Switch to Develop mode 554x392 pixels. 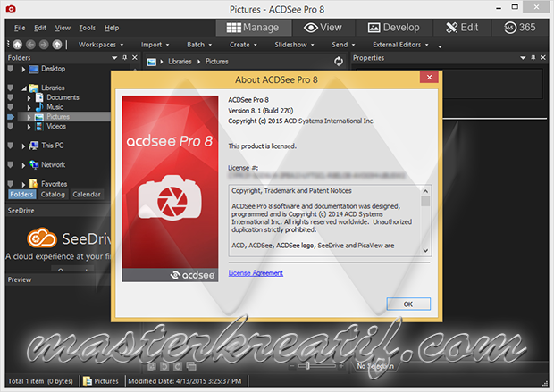(393, 28)
